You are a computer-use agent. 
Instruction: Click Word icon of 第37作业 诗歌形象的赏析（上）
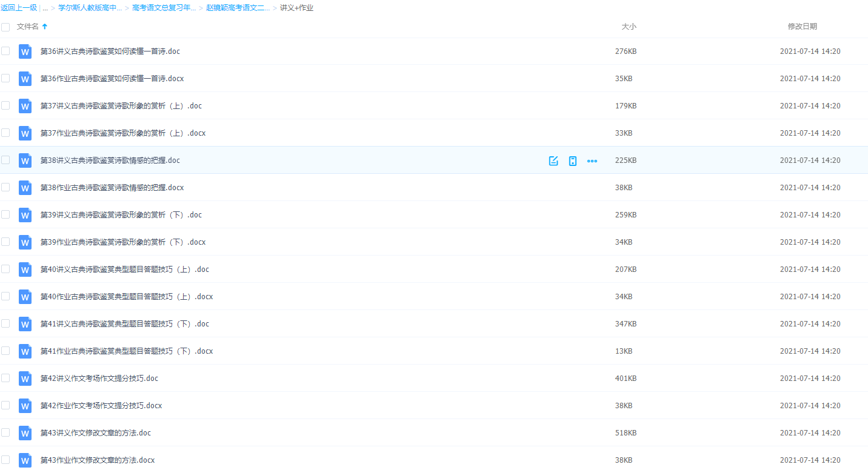point(25,133)
